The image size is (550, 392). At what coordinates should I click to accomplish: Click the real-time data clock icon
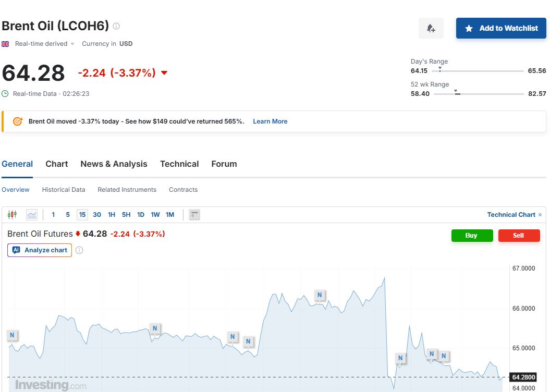coord(5,94)
